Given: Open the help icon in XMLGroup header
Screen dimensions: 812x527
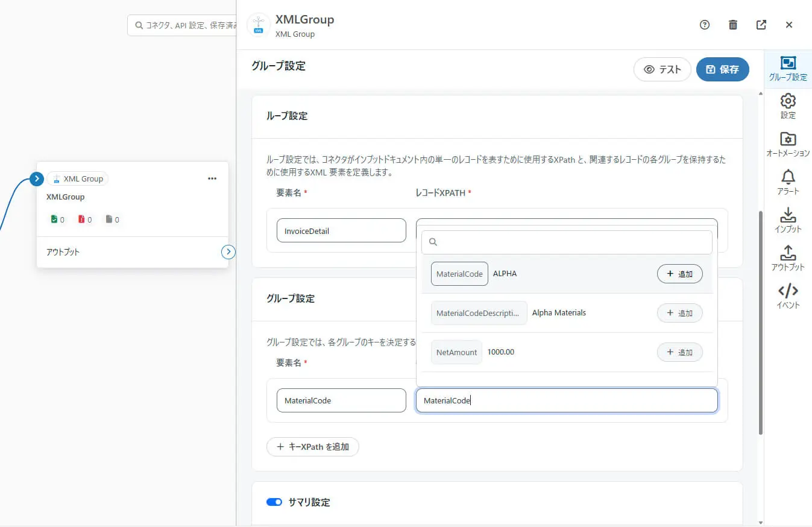Looking at the screenshot, I should click(x=705, y=25).
